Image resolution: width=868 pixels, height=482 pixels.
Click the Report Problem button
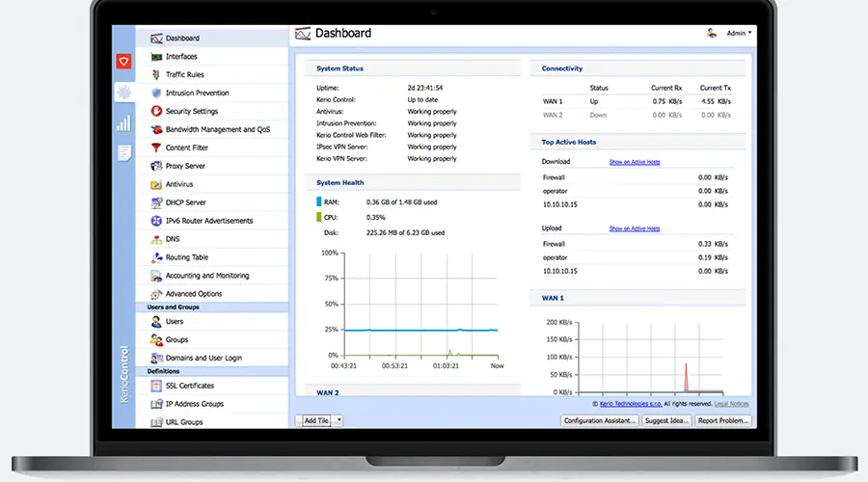point(723,420)
